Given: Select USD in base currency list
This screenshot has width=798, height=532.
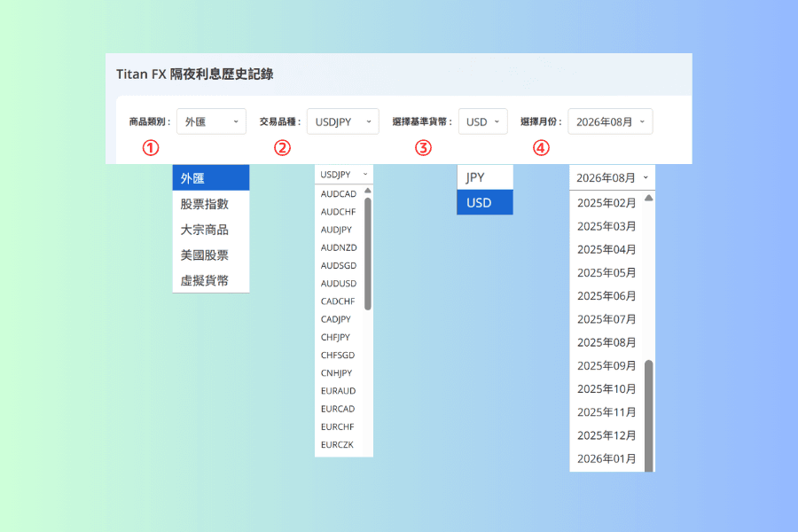Looking at the screenshot, I should [x=485, y=203].
